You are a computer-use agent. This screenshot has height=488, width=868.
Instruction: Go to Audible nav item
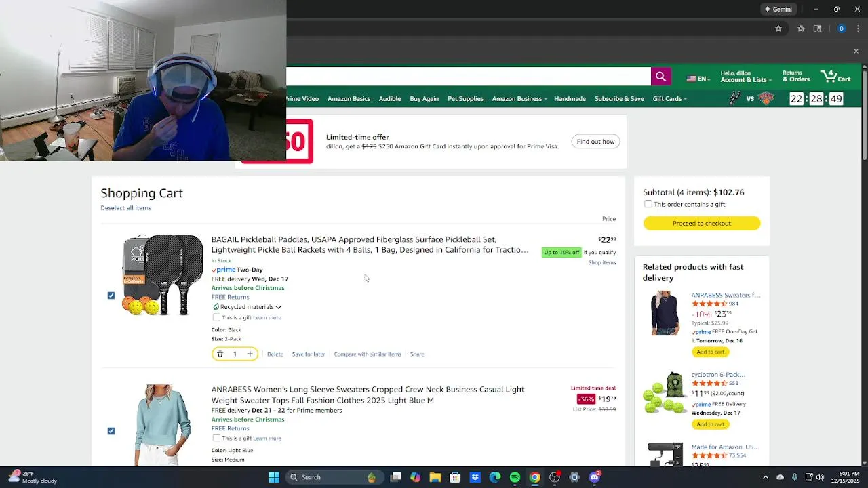pos(390,99)
